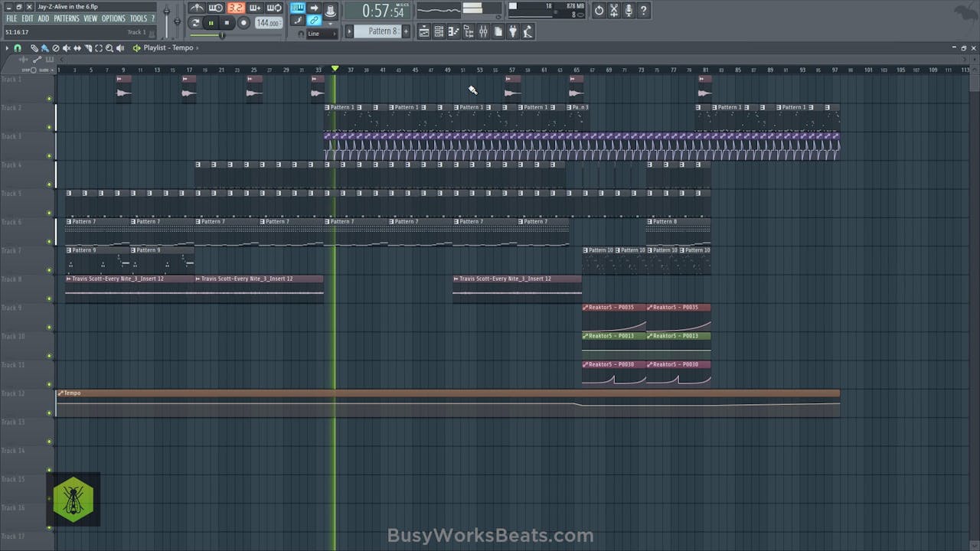The width and height of the screenshot is (980, 551).
Task: Pause playback with the pause button
Action: [x=211, y=23]
